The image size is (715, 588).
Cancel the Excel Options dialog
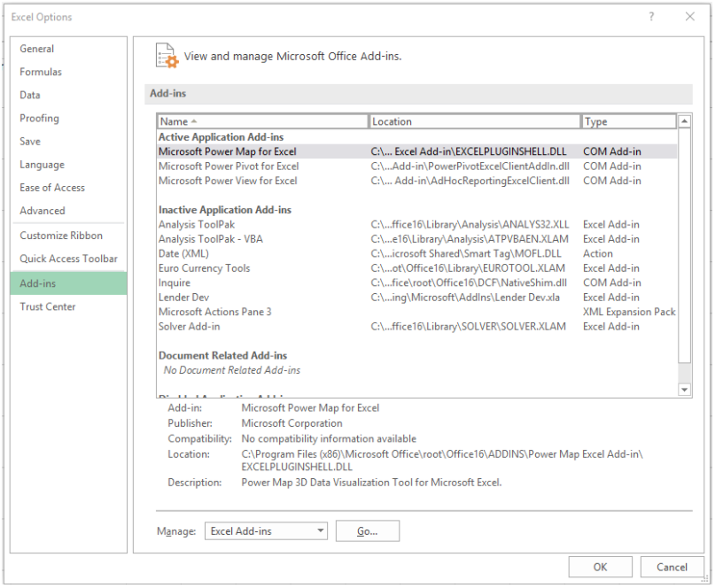[x=672, y=568]
